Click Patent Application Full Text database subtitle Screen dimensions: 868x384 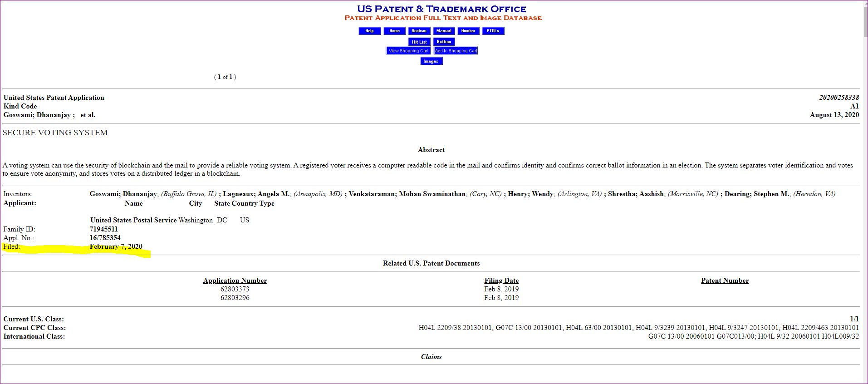443,18
